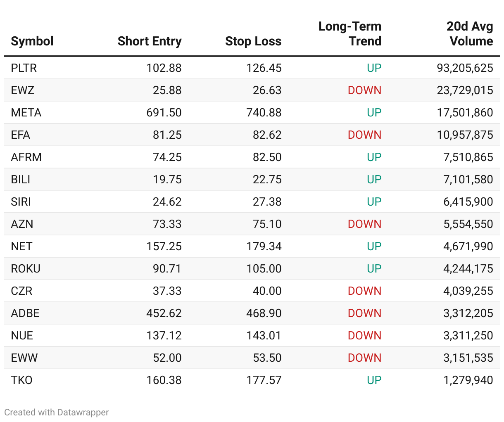Click the Long-Term Trend column header
The image size is (504, 422).
point(350,34)
